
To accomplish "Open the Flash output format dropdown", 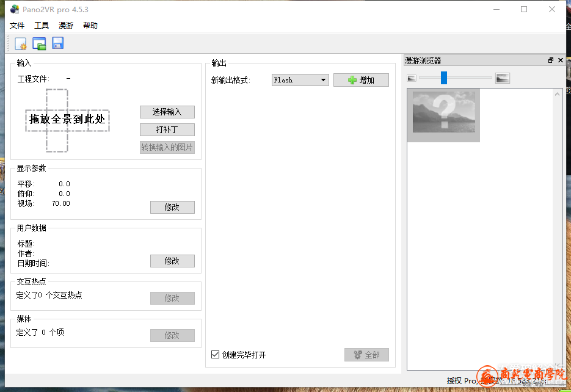I will point(300,80).
